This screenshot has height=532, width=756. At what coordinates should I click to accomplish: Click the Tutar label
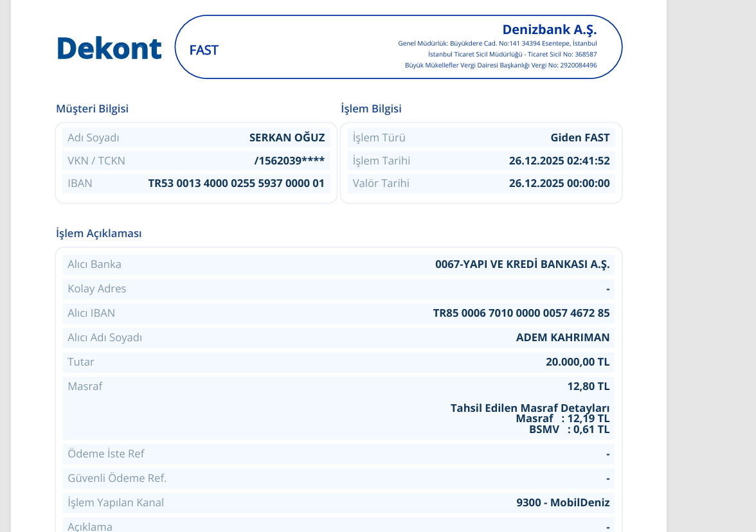point(80,362)
